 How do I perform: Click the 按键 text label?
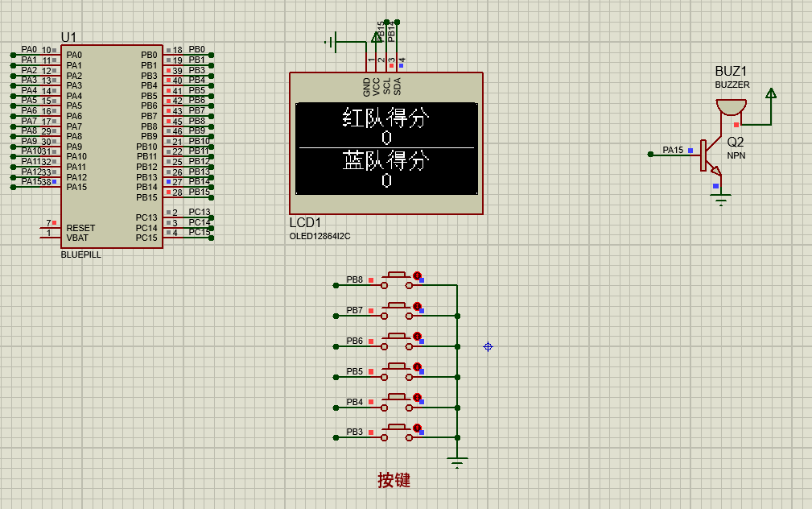(x=394, y=481)
